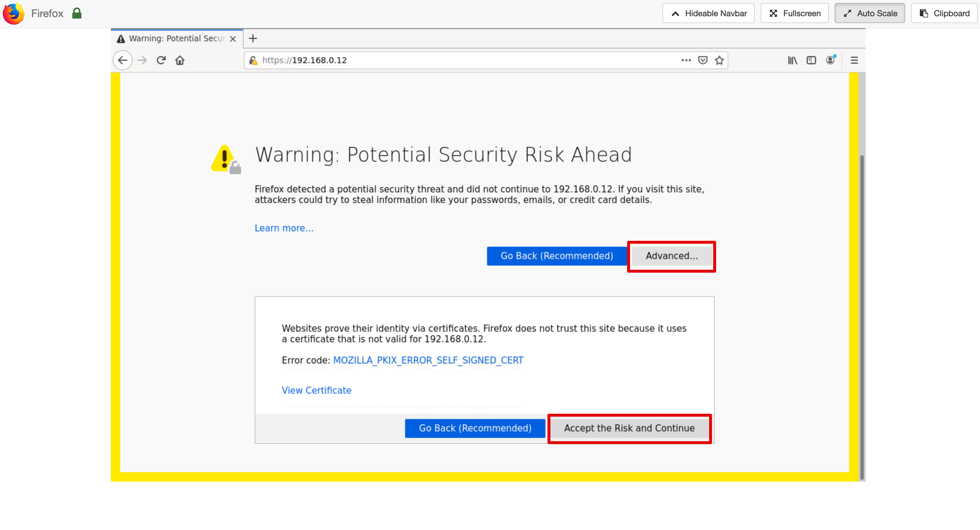The width and height of the screenshot is (980, 530).
Task: Open page actions three-dots menu
Action: click(686, 60)
